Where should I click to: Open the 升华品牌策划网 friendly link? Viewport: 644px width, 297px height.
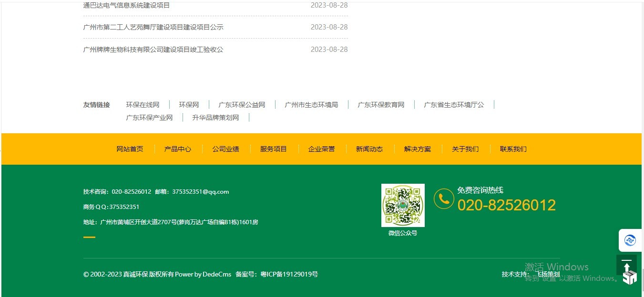click(215, 118)
